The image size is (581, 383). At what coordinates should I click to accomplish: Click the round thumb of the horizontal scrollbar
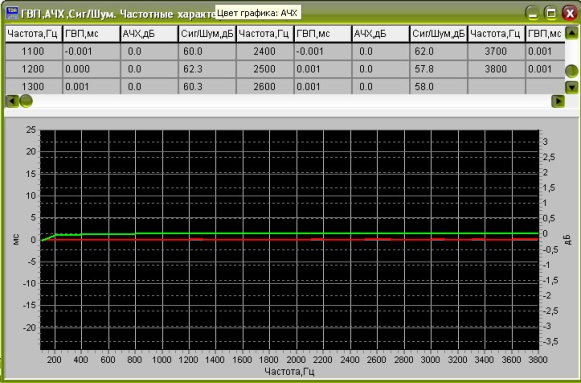pos(26,101)
